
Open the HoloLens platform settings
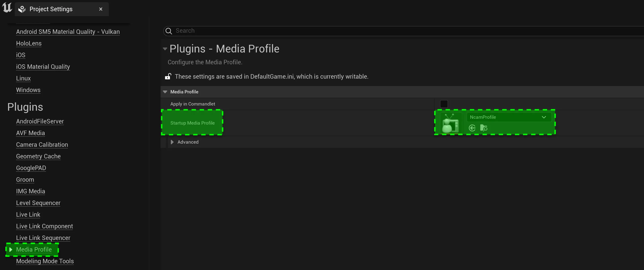coord(29,43)
